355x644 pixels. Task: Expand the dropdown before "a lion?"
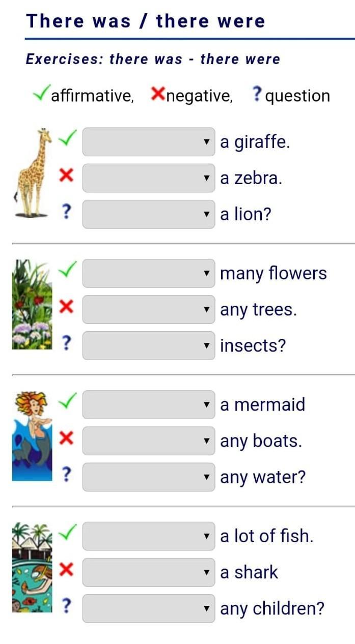click(x=148, y=214)
